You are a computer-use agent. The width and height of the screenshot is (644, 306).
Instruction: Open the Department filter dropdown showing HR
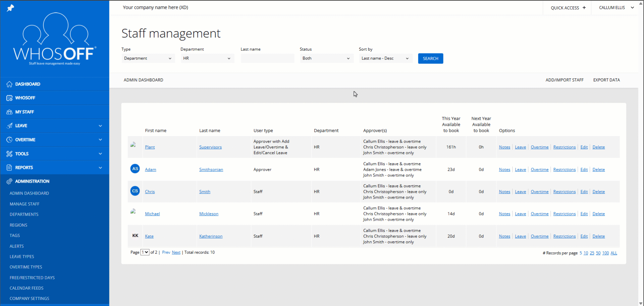pos(207,58)
